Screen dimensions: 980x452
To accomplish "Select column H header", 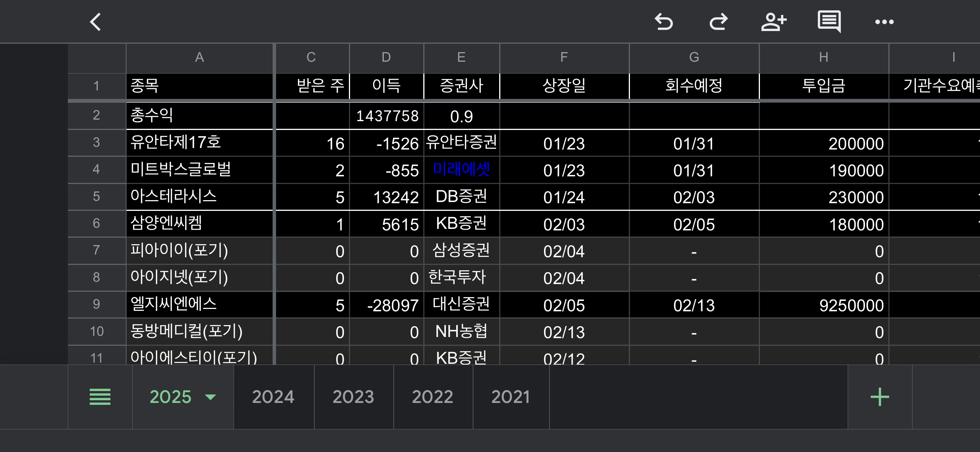I will point(824,58).
